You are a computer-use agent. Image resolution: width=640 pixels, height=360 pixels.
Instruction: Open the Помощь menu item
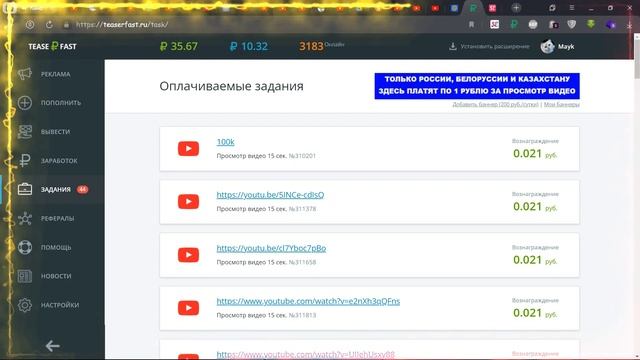(x=56, y=247)
